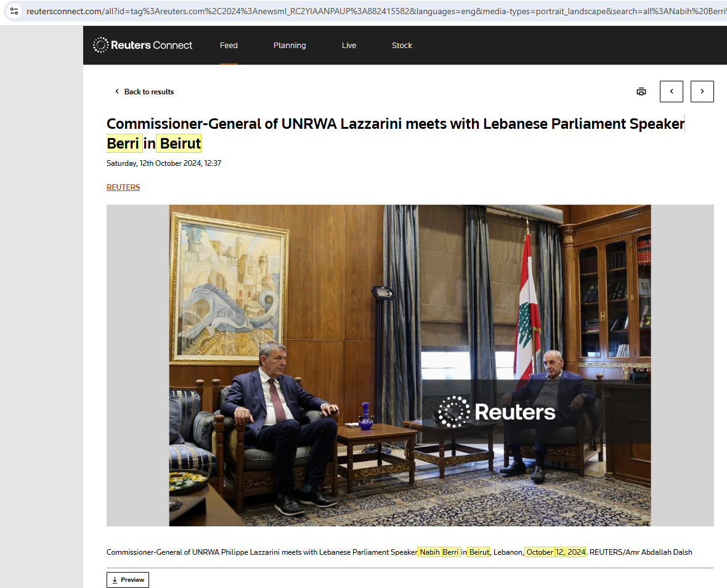
Task: Open the REUTERS source link
Action: 123,187
